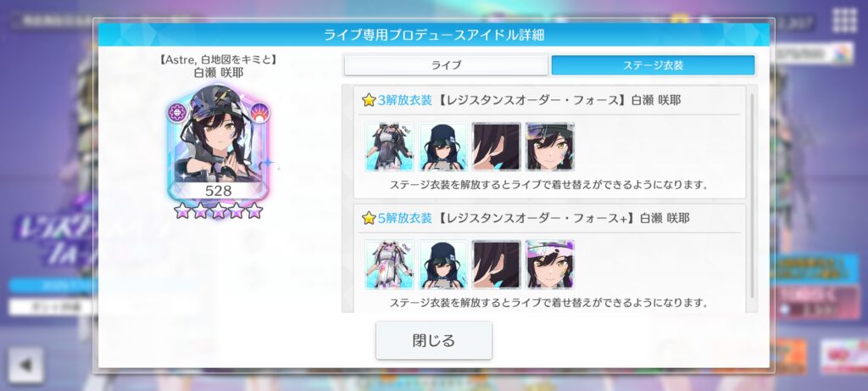Viewport: 868px width, 391px height.
Task: Select the 5解放衣装 white cap face icon
Action: [x=549, y=264]
